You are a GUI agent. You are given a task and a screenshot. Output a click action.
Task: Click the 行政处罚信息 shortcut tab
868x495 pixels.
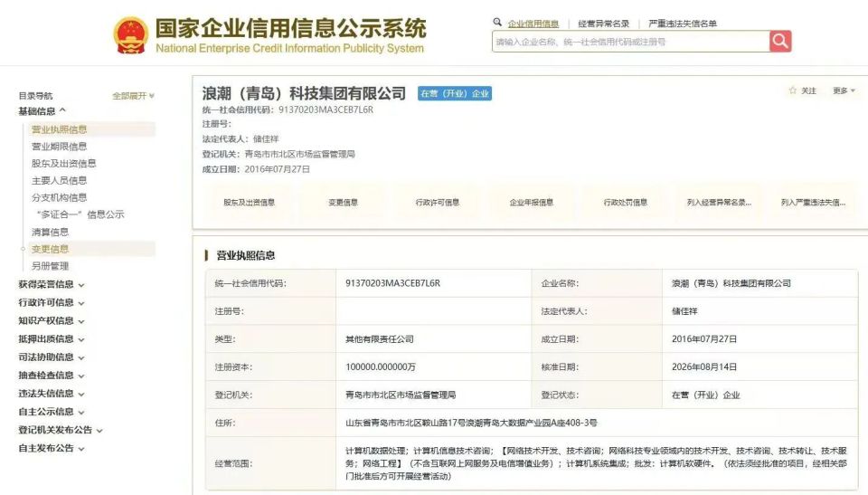coord(626,203)
